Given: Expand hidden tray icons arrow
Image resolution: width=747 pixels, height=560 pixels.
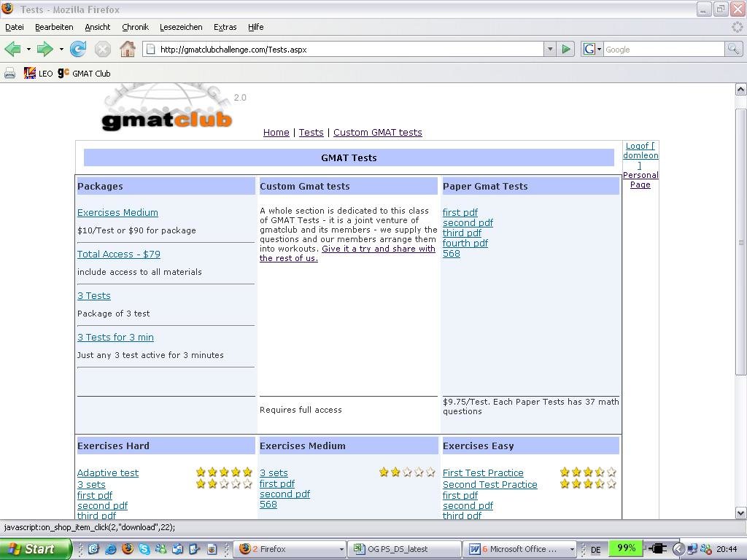Looking at the screenshot, I should (x=678, y=549).
